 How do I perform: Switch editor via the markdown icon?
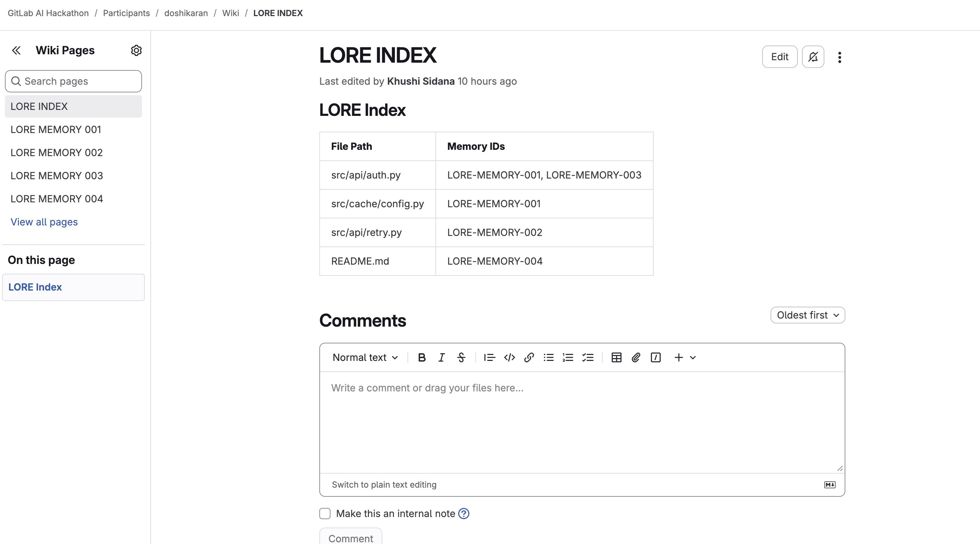point(830,484)
